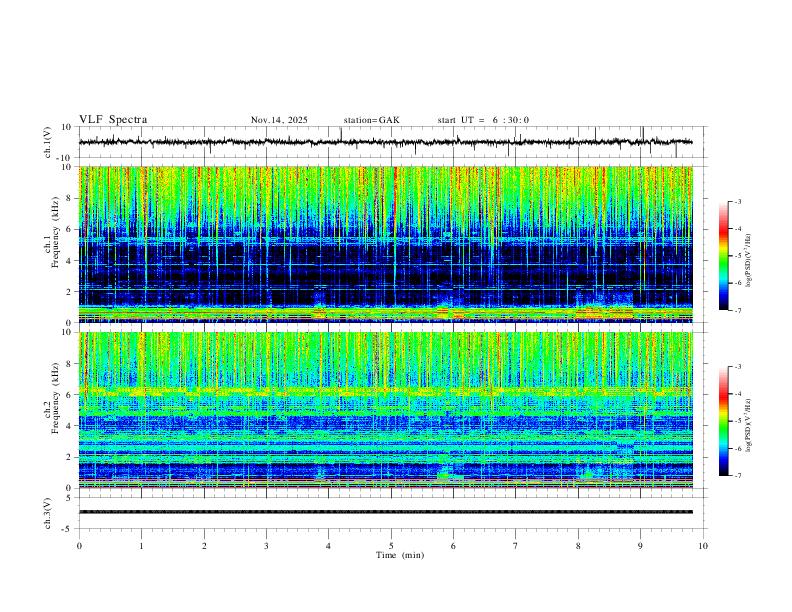792x612 pixels.
Task: Click time axis tick label "5"
Action: 391,546
